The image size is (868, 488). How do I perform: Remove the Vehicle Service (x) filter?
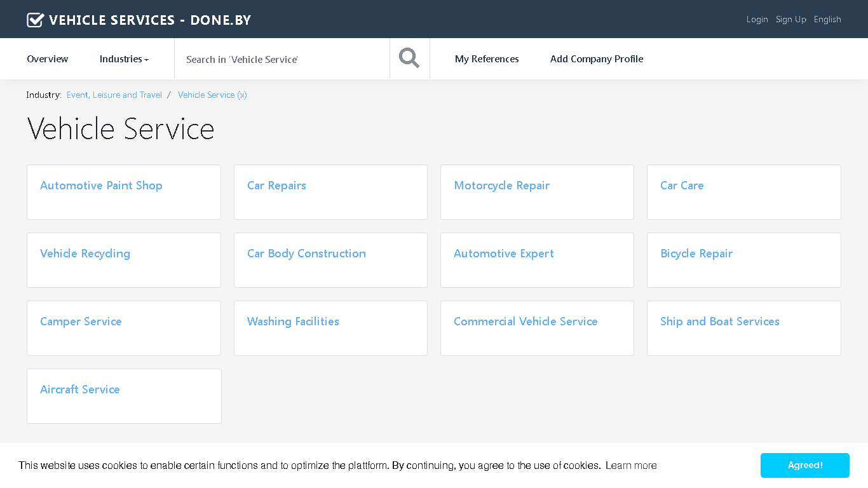pyautogui.click(x=212, y=95)
